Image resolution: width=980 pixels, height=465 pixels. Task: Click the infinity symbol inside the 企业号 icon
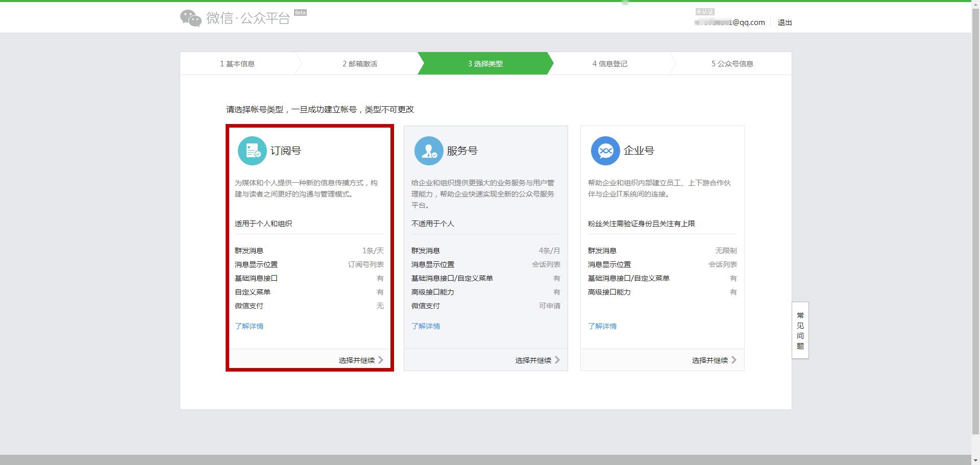pyautogui.click(x=605, y=151)
